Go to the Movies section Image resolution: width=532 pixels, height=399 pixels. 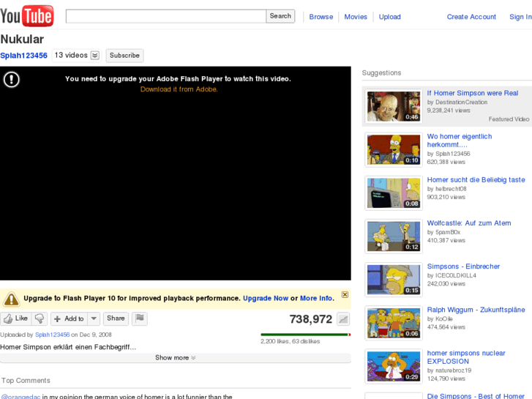pos(356,17)
